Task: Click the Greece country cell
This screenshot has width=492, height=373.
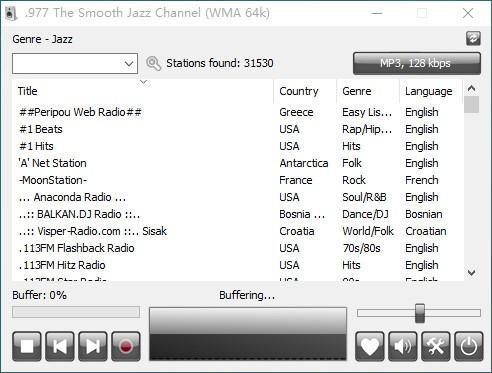Action: [x=296, y=112]
